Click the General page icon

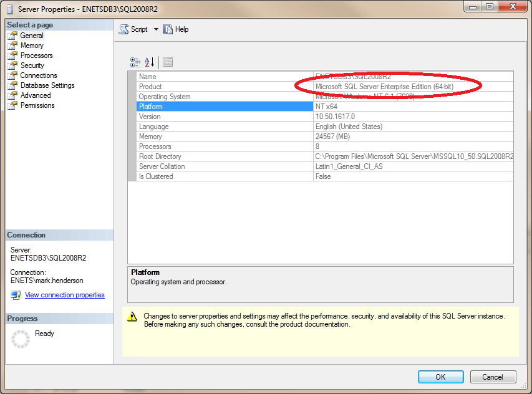pyautogui.click(x=12, y=36)
